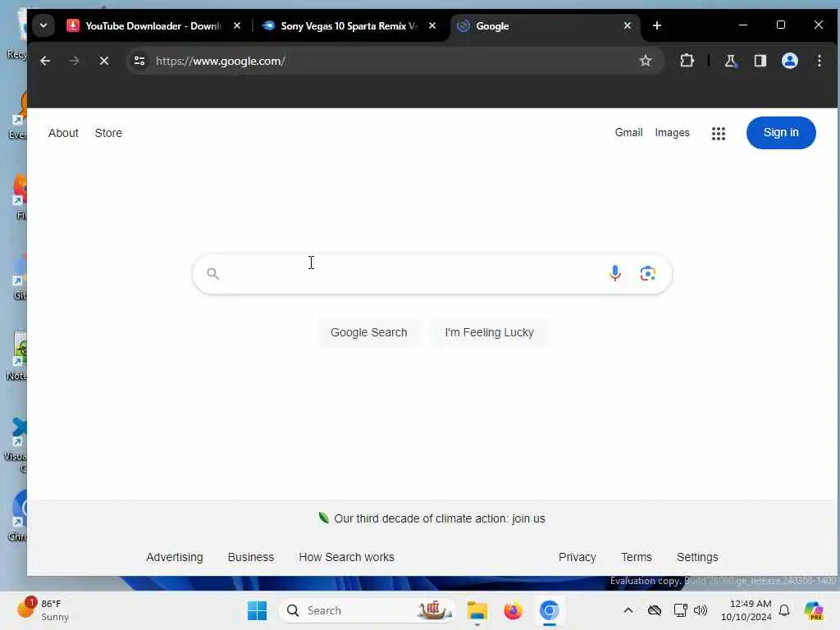The image size is (840, 630).
Task: Open Copilot preview taskbar icon
Action: coord(814,610)
